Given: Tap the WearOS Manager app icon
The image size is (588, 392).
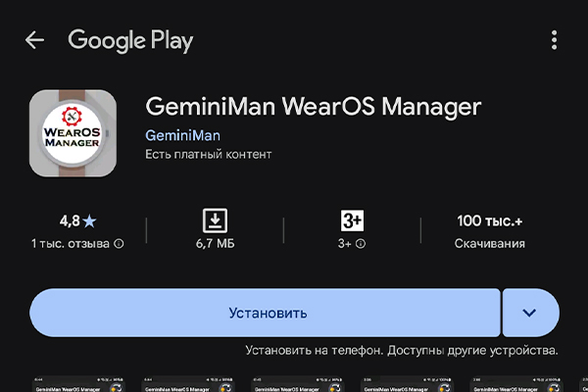Looking at the screenshot, I should pos(73,133).
